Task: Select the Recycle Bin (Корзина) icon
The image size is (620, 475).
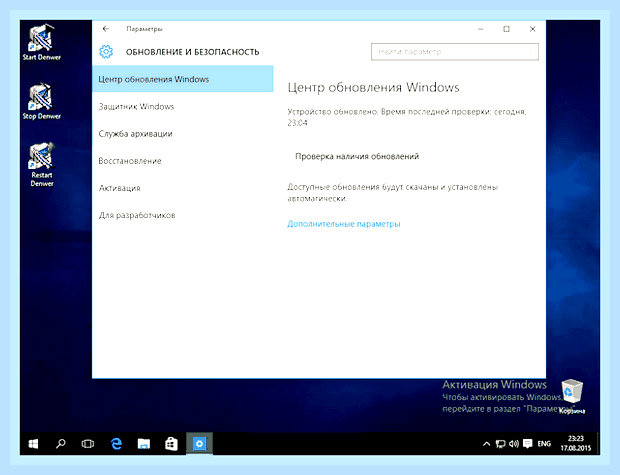Action: pyautogui.click(x=572, y=396)
